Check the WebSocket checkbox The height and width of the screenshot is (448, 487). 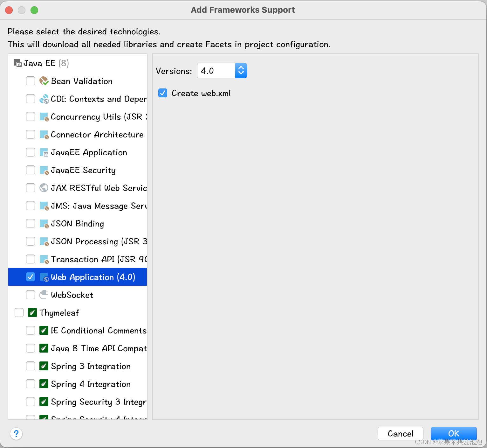[x=31, y=295]
